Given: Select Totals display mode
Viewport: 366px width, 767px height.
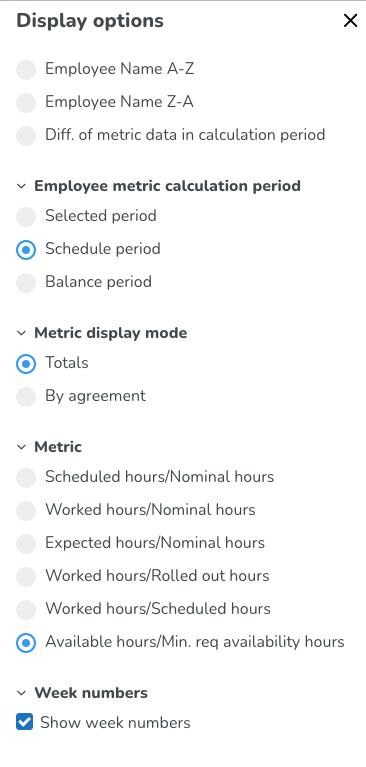Looking at the screenshot, I should [x=26, y=364].
